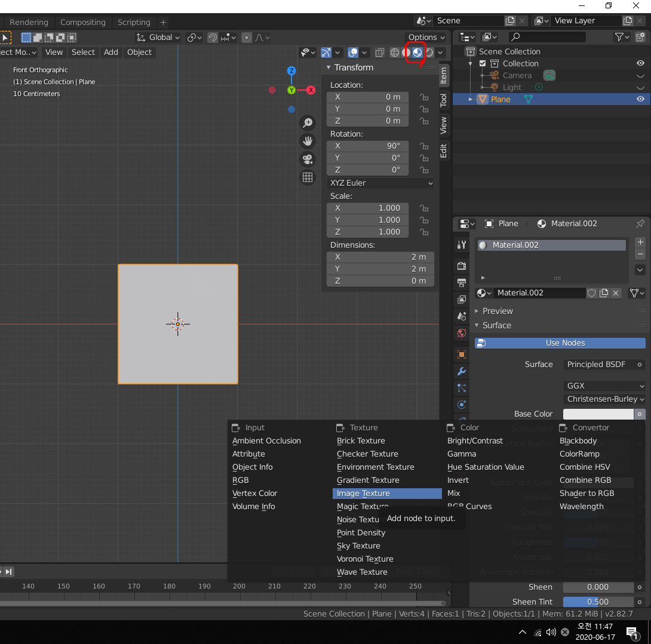
Task: Open the Add menu in viewport
Action: tap(111, 53)
